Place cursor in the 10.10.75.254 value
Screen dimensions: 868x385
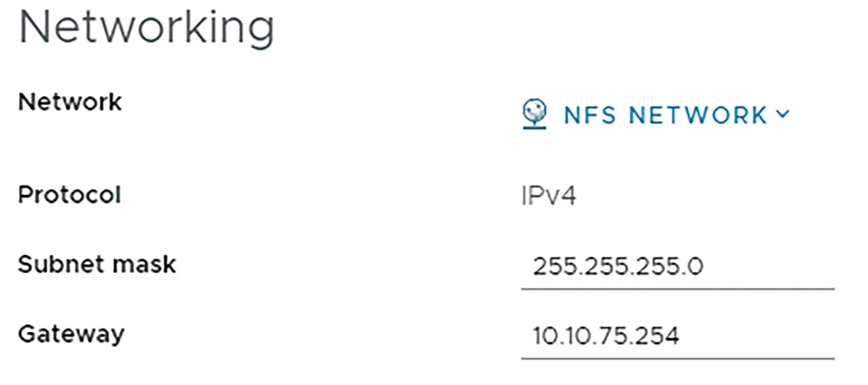(606, 336)
